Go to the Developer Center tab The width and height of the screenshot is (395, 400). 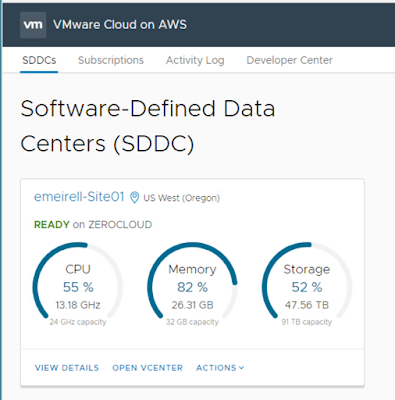point(289,60)
